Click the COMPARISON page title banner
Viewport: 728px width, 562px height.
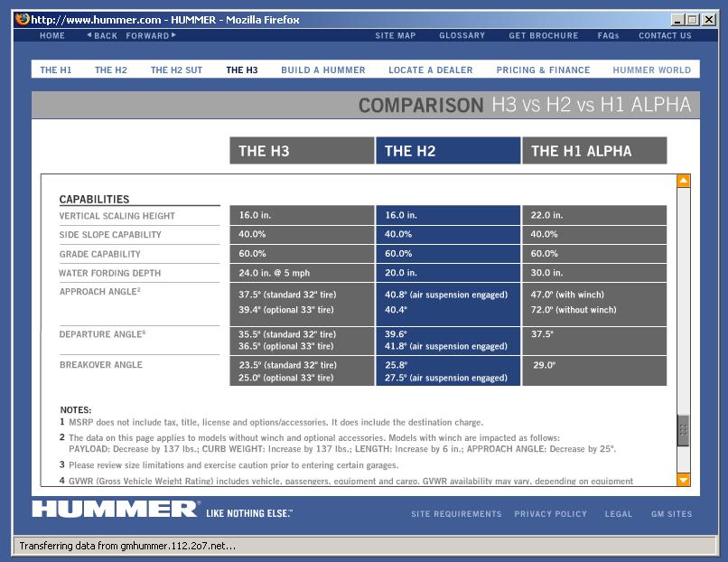pyautogui.click(x=366, y=105)
